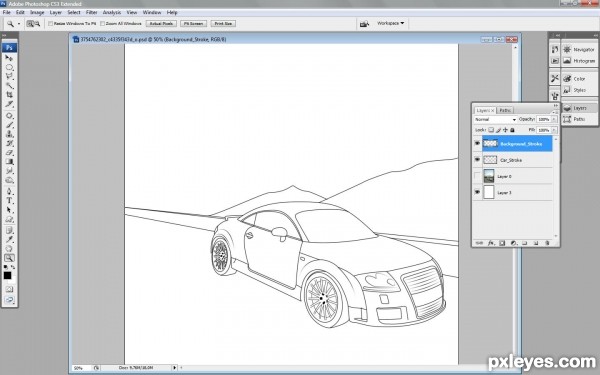Open the Navigator panel button
The height and width of the screenshot is (375, 600).
(579, 50)
